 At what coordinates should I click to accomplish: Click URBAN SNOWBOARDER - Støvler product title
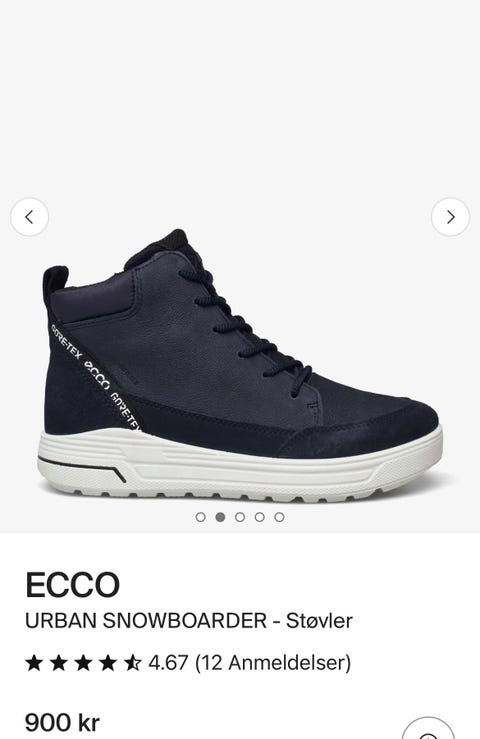click(189, 621)
